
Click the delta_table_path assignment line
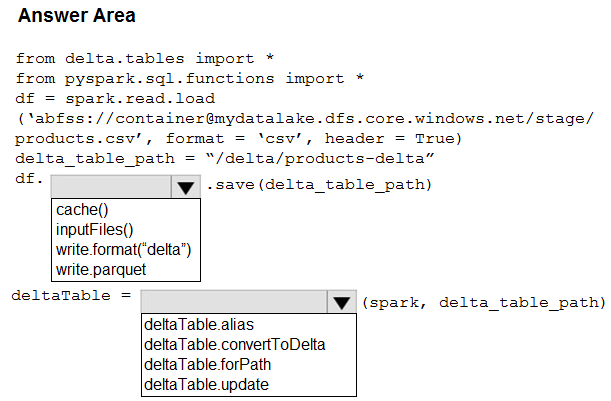[x=224, y=159]
